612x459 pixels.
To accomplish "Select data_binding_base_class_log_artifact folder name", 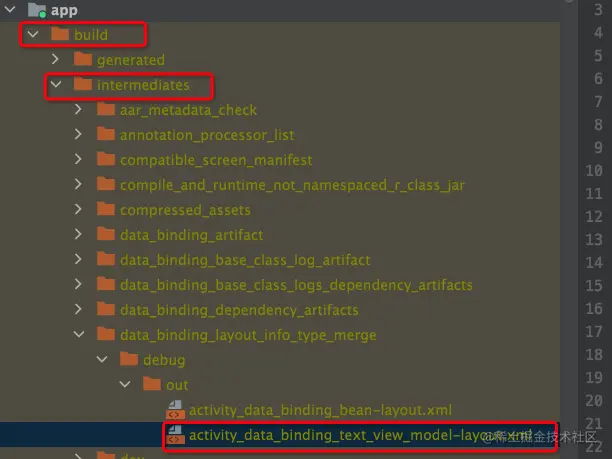I will tap(245, 260).
